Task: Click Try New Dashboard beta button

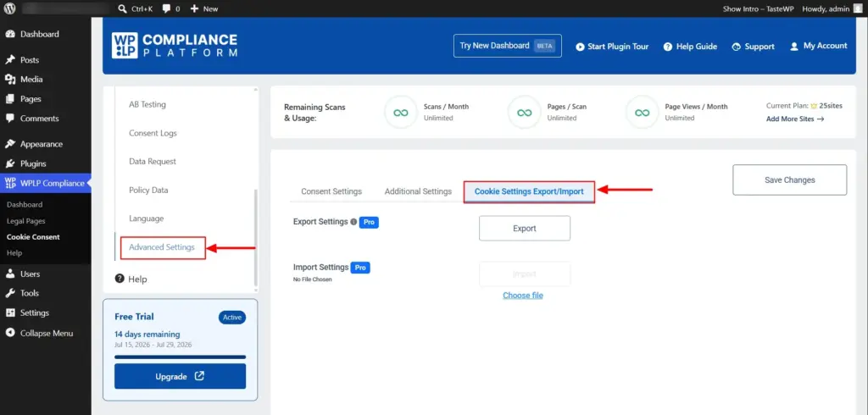Action: coord(507,46)
